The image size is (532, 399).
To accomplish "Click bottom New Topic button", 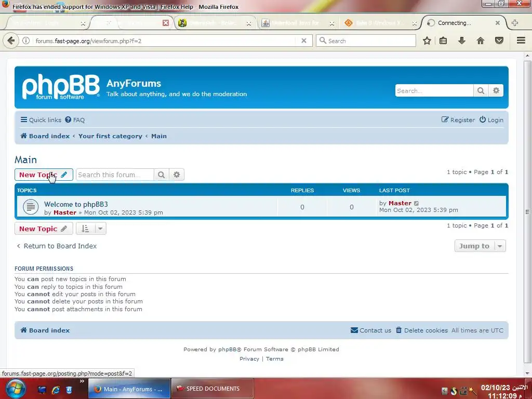I will 44,229.
